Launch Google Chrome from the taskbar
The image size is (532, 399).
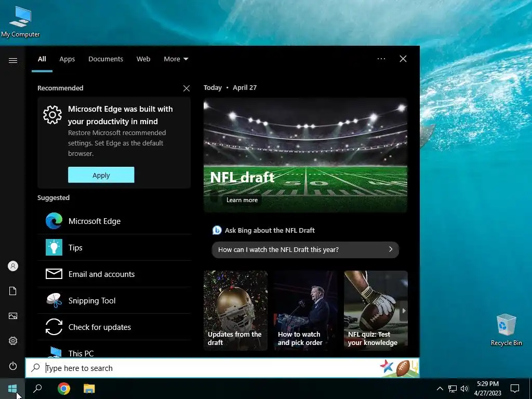(x=64, y=389)
